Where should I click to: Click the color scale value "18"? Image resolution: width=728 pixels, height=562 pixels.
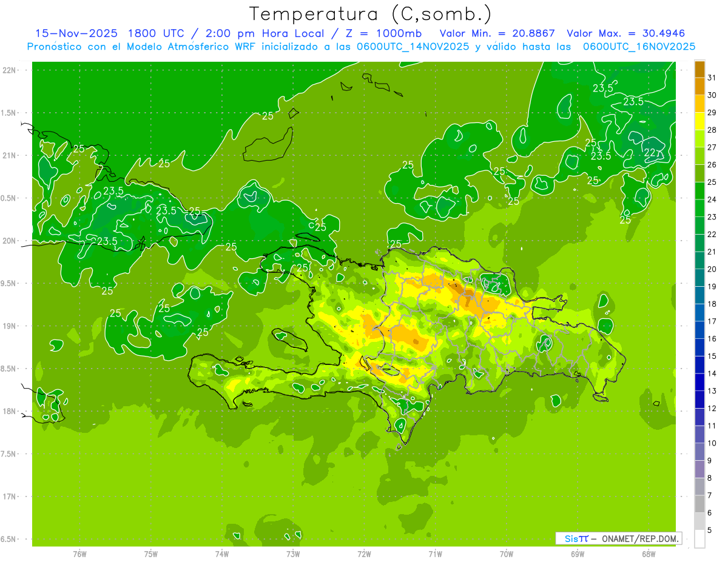click(x=712, y=304)
